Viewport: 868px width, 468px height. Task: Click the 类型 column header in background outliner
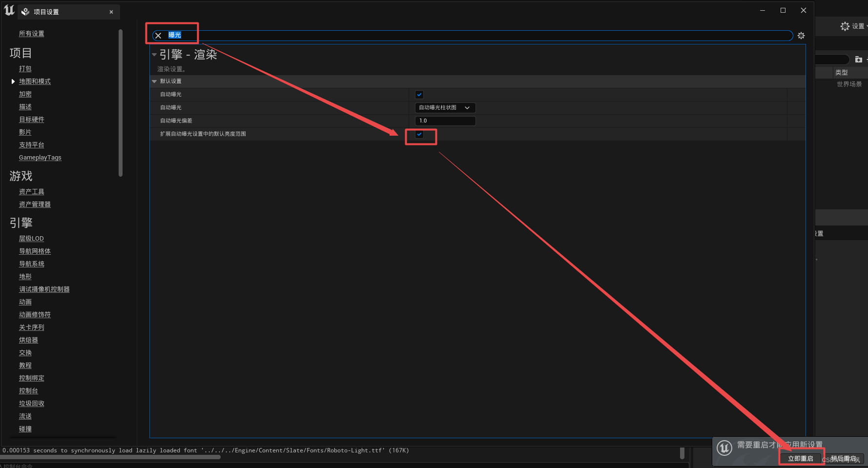pyautogui.click(x=841, y=72)
